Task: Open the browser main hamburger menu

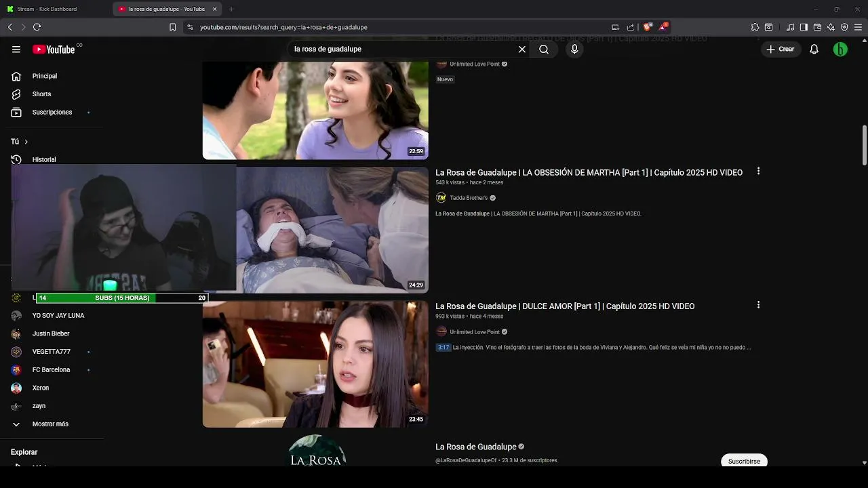Action: click(859, 27)
